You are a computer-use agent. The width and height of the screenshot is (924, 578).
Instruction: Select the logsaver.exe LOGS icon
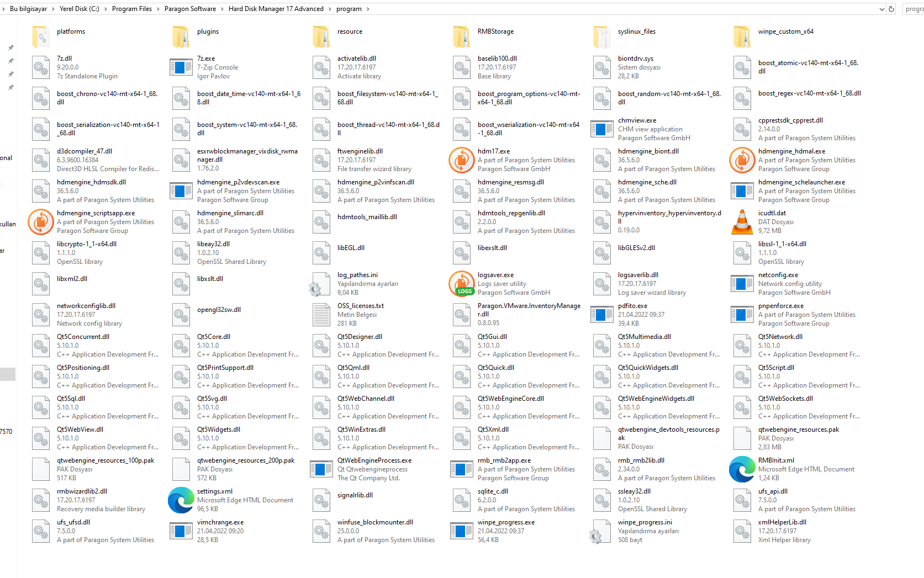tap(461, 284)
